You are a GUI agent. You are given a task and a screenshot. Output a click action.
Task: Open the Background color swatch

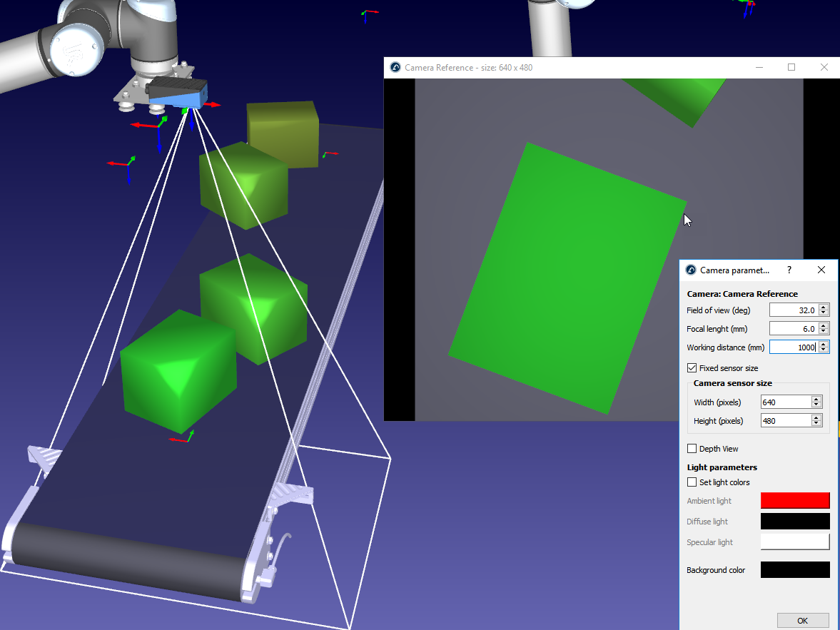(x=794, y=569)
